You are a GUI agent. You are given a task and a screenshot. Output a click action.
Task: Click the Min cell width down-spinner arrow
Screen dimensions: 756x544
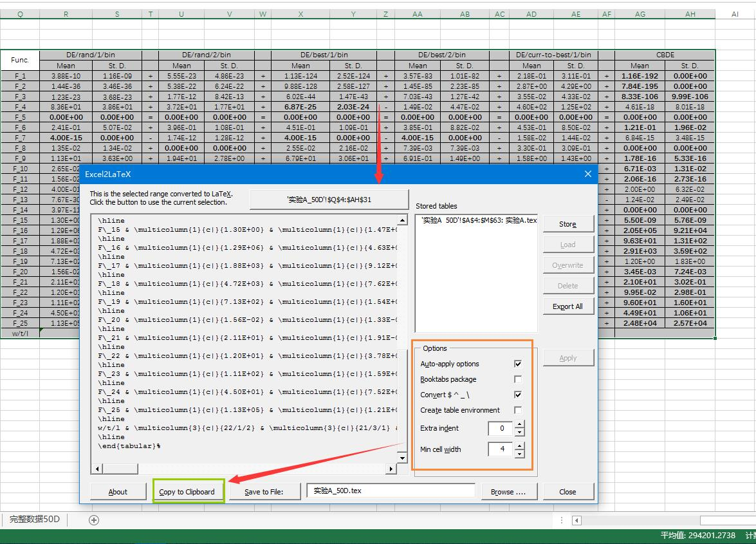pos(519,453)
